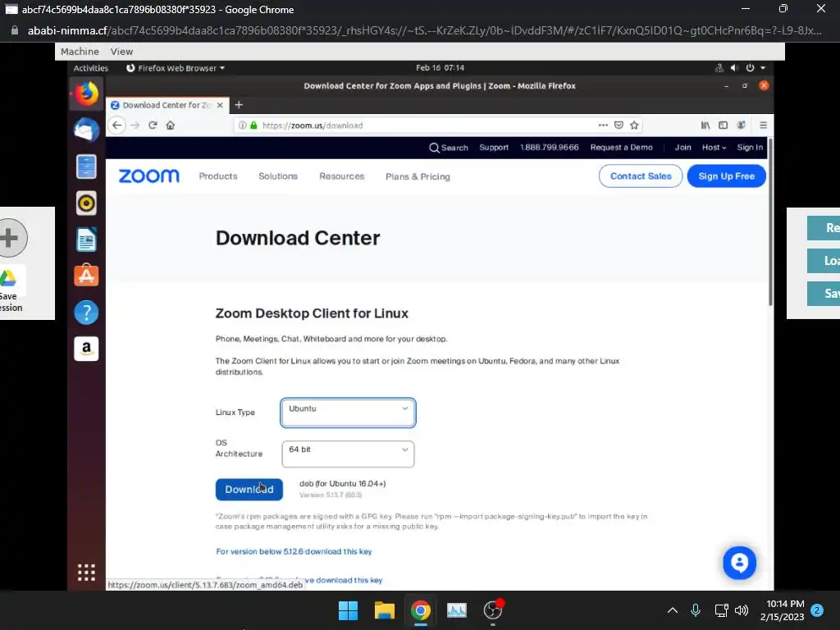Image resolution: width=840 pixels, height=630 pixels.
Task: Click Activities in the Ubuntu top bar
Action: point(90,68)
